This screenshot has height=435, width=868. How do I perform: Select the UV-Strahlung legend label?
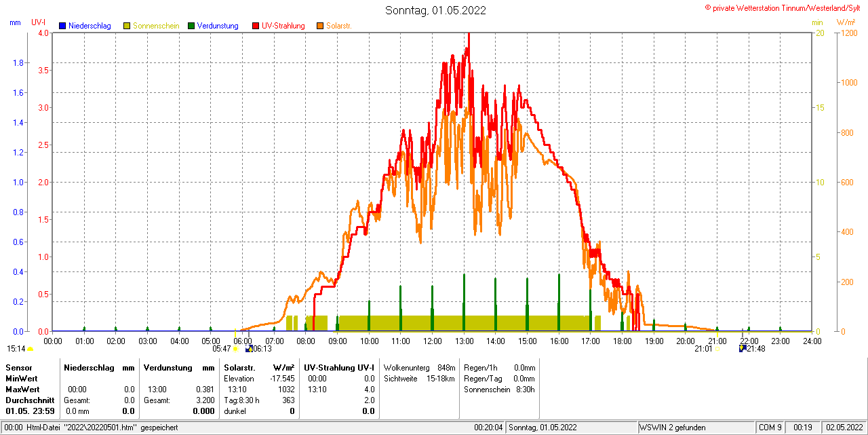[283, 26]
